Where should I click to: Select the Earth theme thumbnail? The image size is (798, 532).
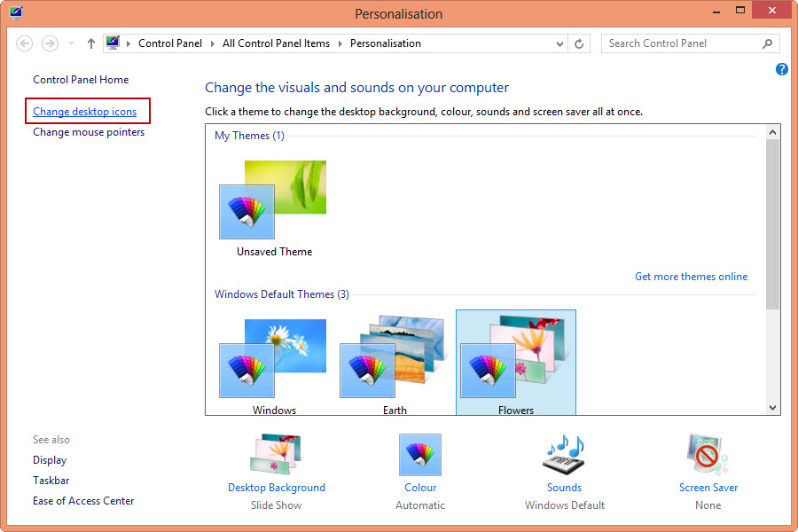(395, 363)
